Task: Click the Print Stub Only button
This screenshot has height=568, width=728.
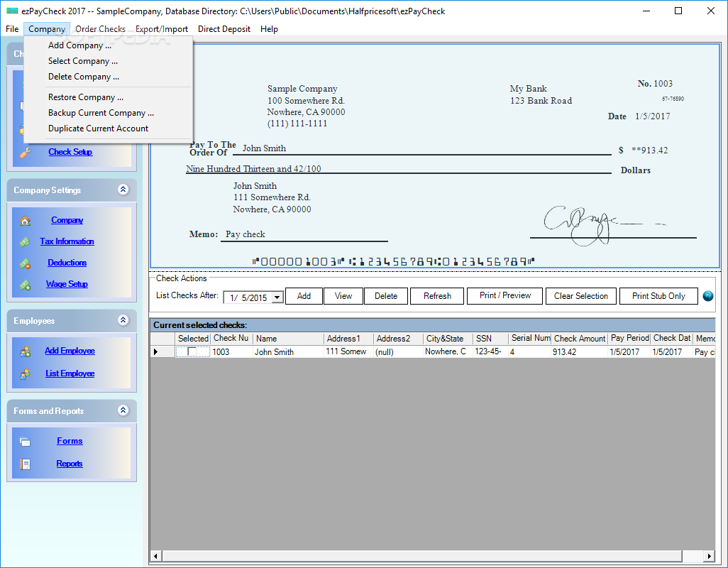Action: tap(658, 296)
